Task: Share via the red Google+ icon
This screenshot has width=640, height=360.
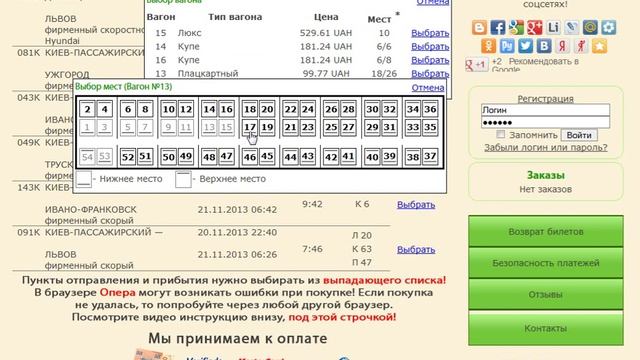Action: [x=534, y=27]
